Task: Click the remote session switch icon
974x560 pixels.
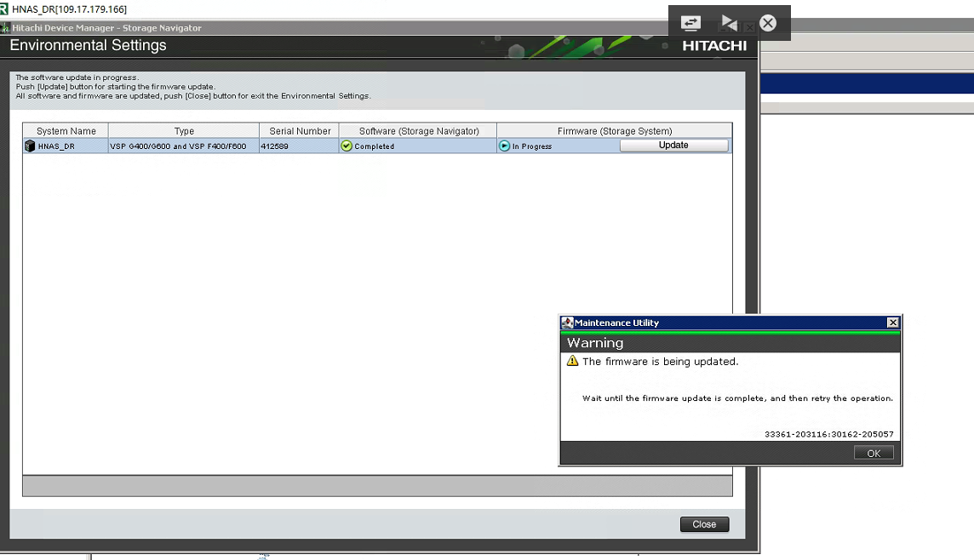Action: tap(690, 23)
